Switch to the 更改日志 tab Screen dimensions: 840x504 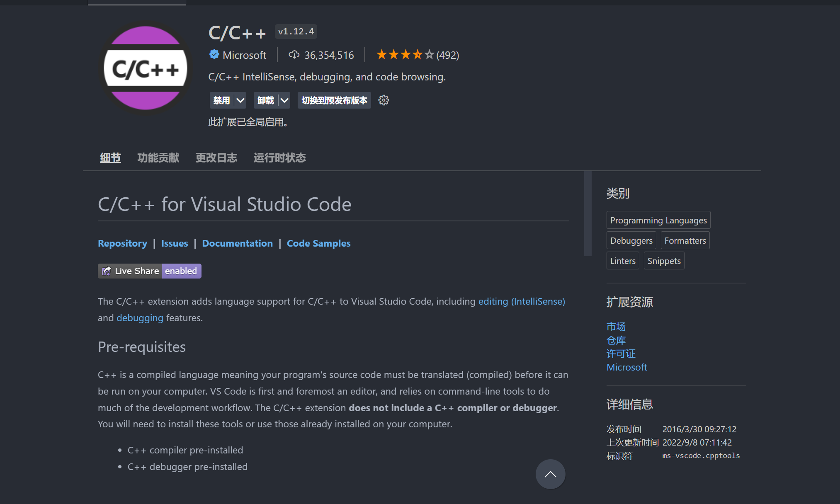coord(216,157)
